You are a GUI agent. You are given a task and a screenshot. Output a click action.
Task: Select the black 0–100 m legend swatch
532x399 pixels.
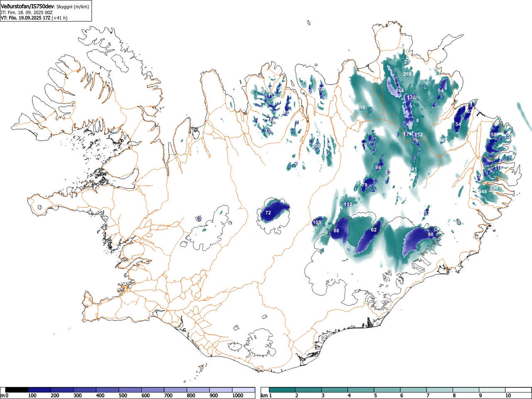(x=17, y=390)
